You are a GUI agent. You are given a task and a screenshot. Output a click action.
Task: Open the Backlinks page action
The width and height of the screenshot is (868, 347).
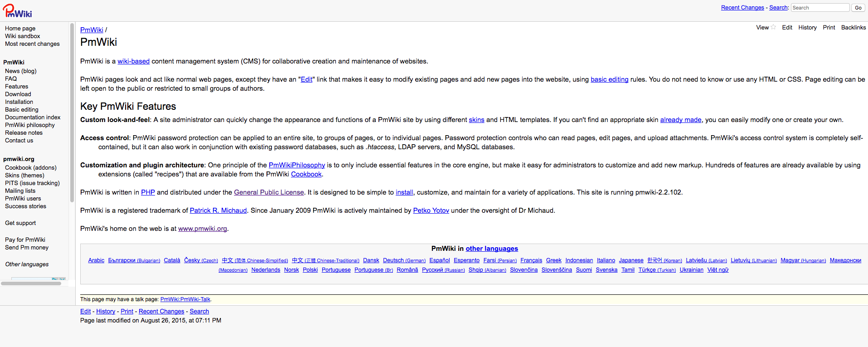click(853, 28)
